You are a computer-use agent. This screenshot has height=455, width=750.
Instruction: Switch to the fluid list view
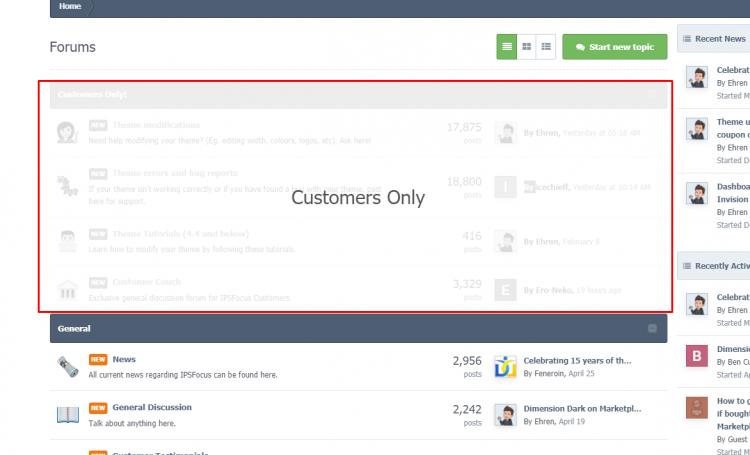point(546,46)
